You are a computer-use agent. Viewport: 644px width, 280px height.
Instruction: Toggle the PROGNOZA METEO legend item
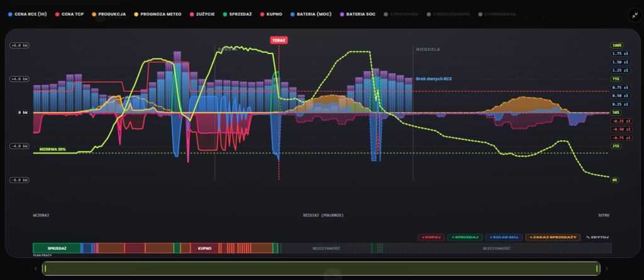(x=157, y=14)
